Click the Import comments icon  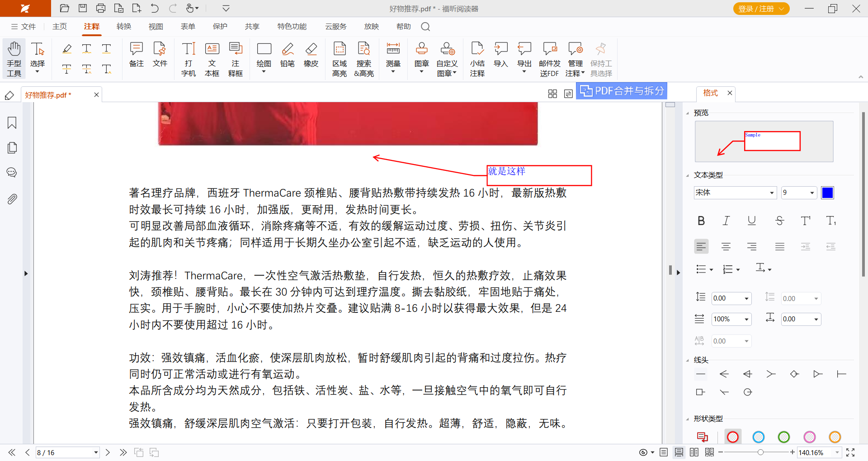click(501, 55)
